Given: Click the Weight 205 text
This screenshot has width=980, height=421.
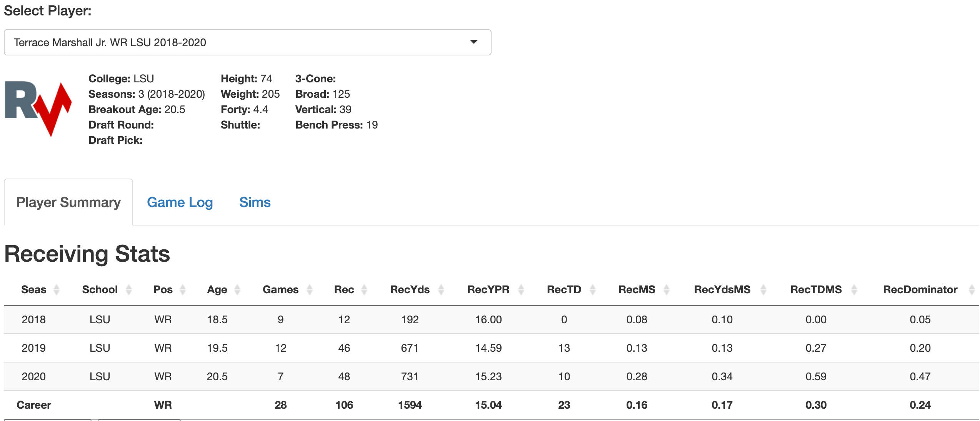Looking at the screenshot, I should 250,94.
